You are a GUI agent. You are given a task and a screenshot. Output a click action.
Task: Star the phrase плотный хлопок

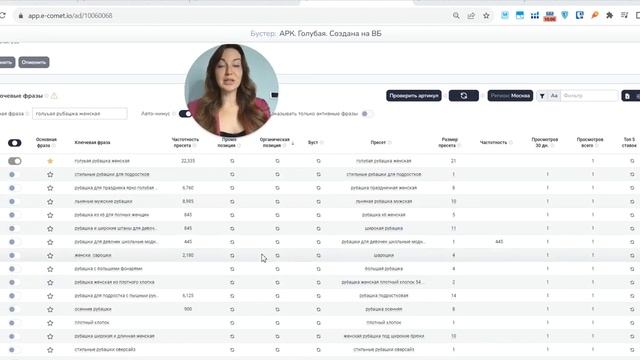[50, 323]
